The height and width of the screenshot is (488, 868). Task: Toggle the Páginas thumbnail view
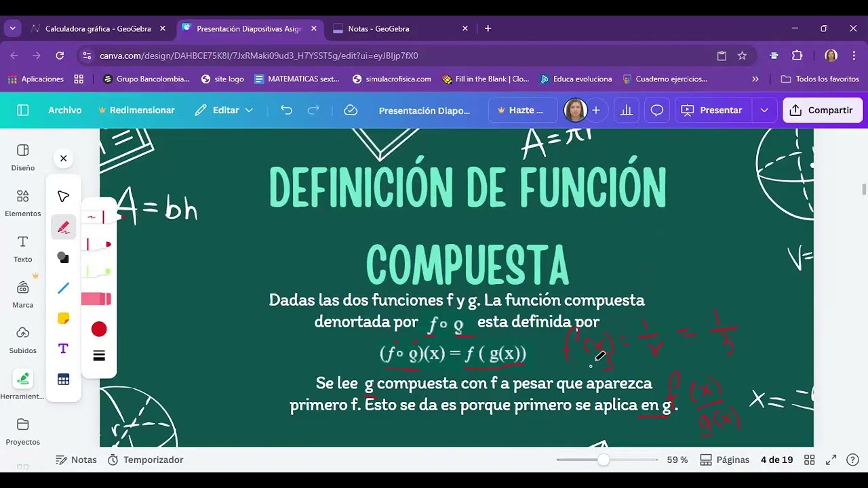click(724, 460)
